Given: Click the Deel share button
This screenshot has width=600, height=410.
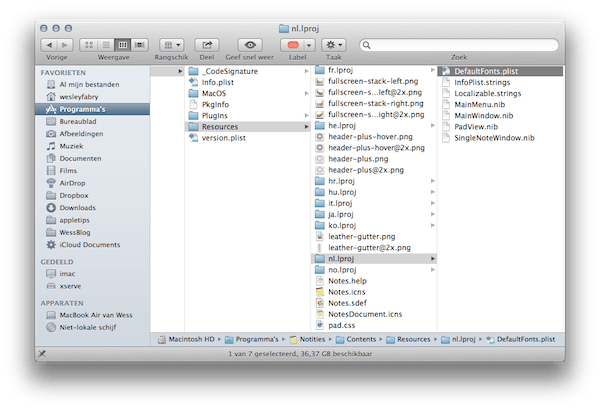Looking at the screenshot, I should coord(207,45).
